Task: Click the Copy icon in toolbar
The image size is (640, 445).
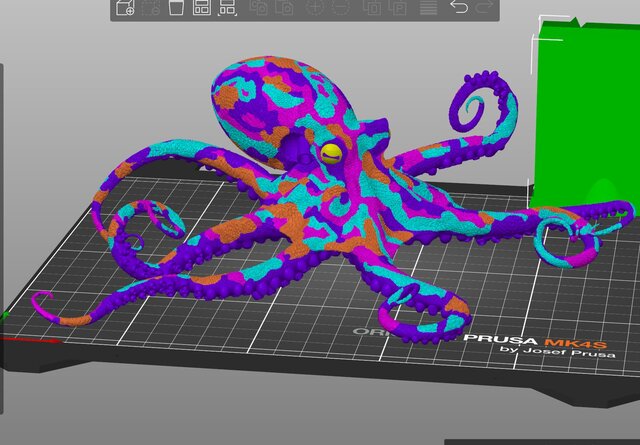Action: pyautogui.click(x=259, y=7)
